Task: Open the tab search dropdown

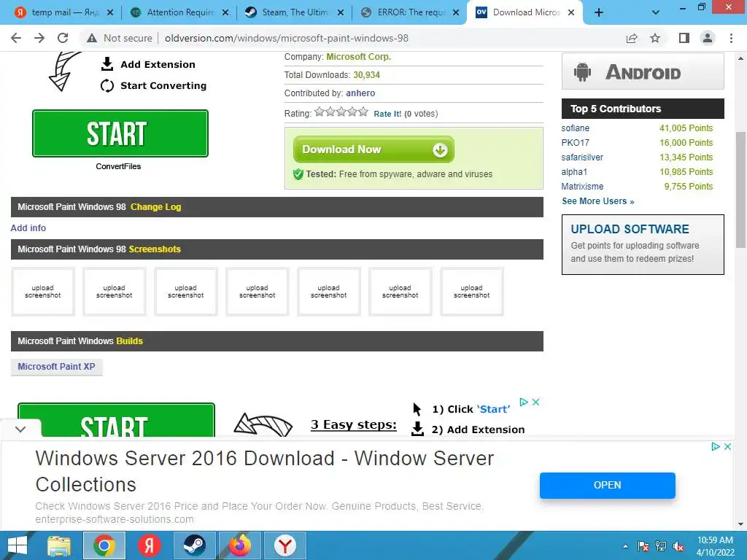Action: coord(656,13)
